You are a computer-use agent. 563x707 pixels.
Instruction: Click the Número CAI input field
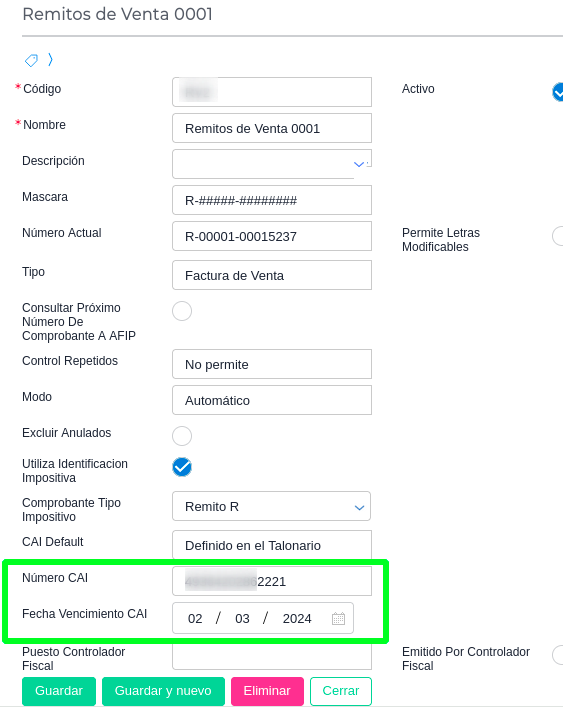(x=272, y=581)
